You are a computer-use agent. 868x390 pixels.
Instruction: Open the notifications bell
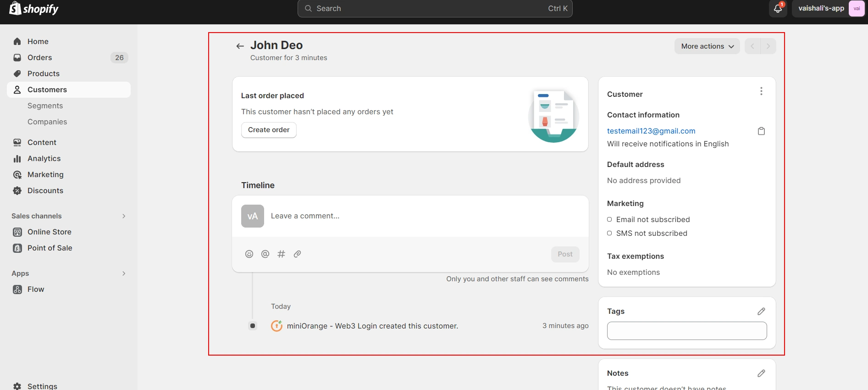point(778,8)
